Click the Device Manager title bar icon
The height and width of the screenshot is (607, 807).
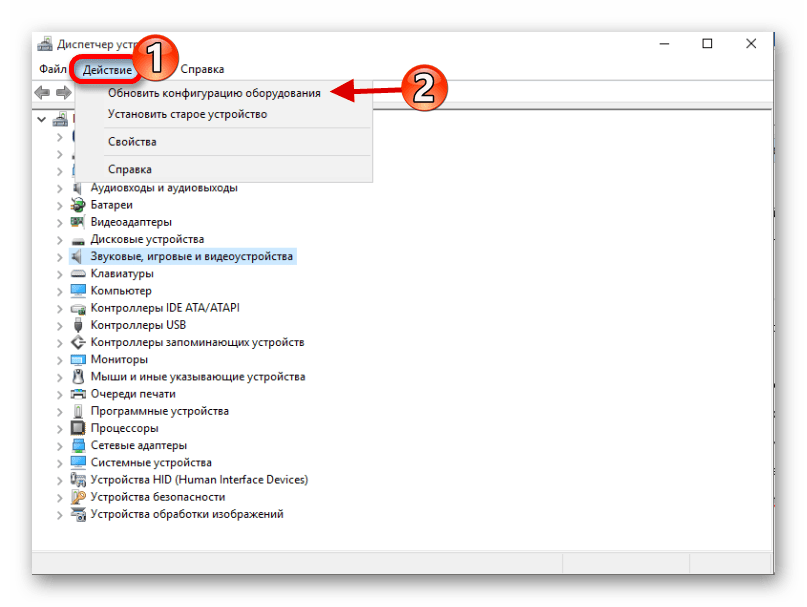tap(45, 44)
